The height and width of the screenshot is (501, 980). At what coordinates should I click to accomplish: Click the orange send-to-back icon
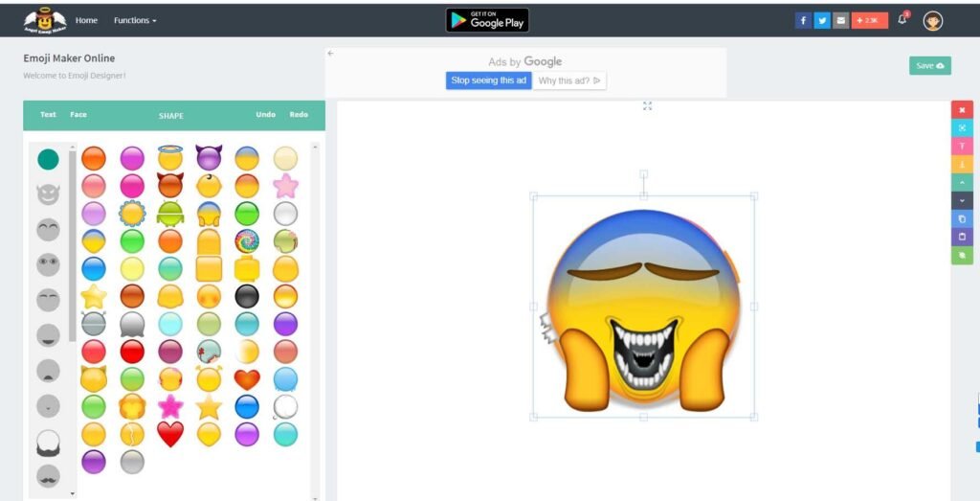point(962,164)
